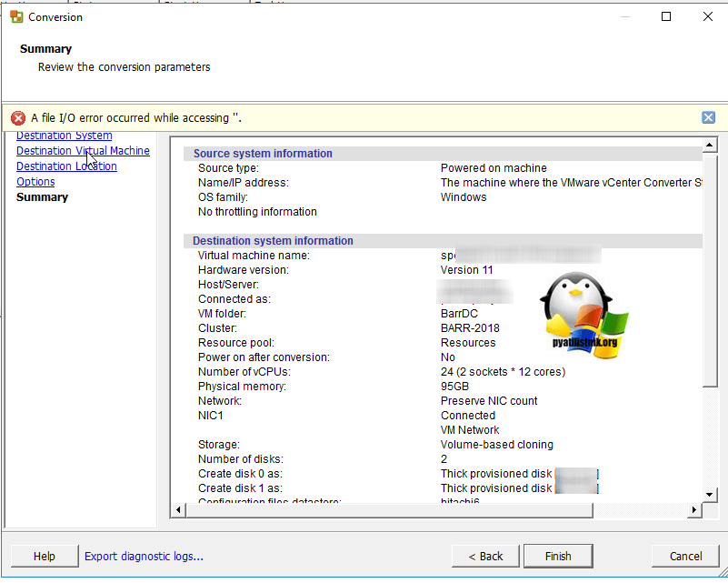Click the 'Connected' NIC1 value
This screenshot has width=728, height=583.
tap(467, 416)
